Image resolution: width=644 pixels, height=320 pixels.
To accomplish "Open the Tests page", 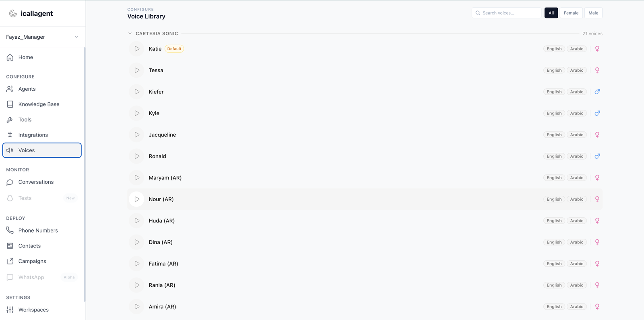I will pos(42,198).
